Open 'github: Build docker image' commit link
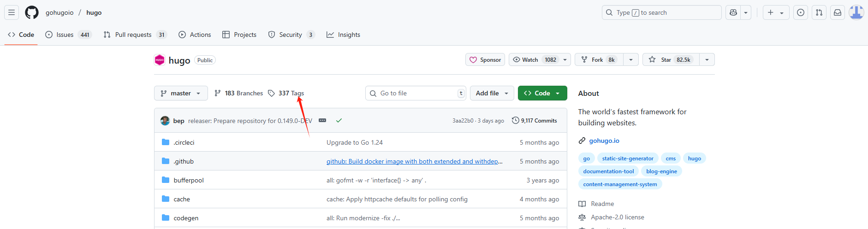Image resolution: width=868 pixels, height=229 pixels. (x=415, y=161)
